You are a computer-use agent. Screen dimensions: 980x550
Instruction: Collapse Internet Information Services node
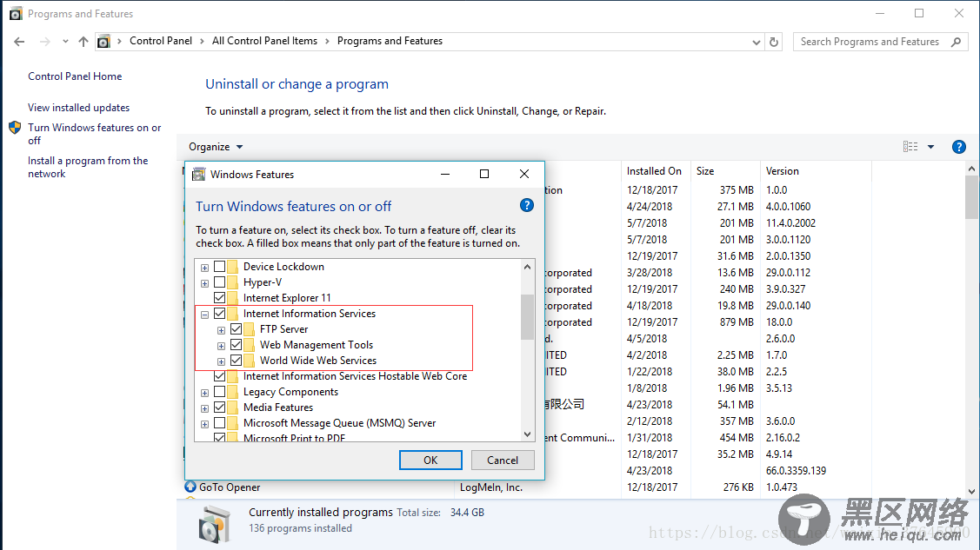205,314
